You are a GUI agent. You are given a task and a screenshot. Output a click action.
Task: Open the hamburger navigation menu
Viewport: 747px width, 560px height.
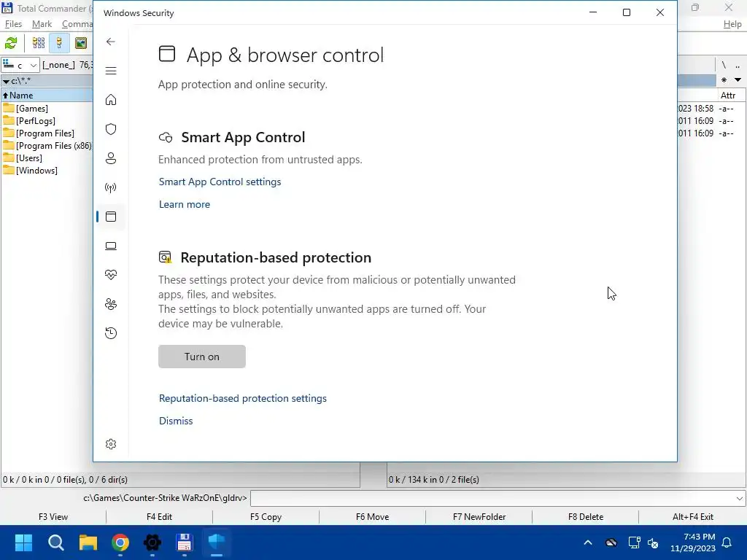[x=111, y=71]
